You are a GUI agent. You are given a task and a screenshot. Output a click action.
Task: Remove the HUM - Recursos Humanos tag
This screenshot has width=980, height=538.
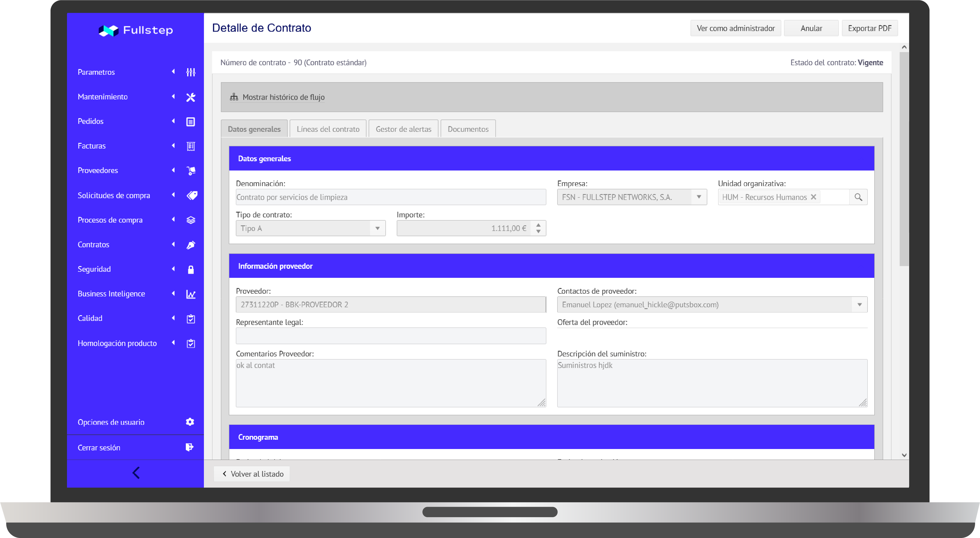pos(813,197)
